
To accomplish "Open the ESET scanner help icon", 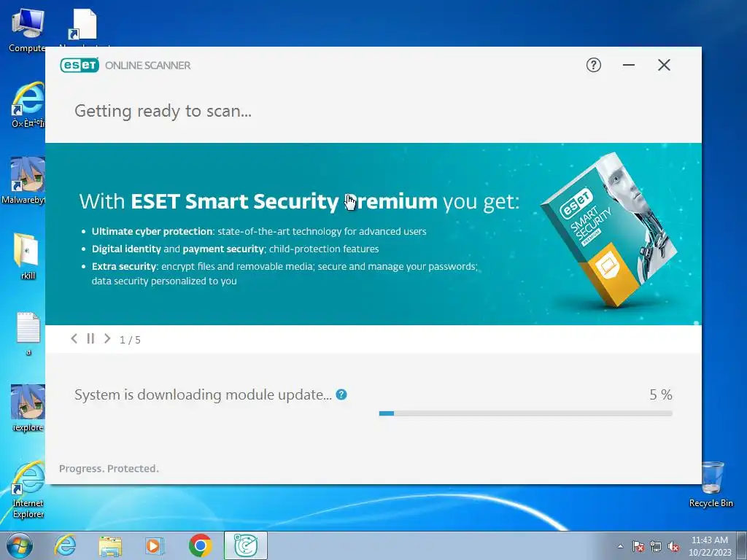I will tap(593, 65).
